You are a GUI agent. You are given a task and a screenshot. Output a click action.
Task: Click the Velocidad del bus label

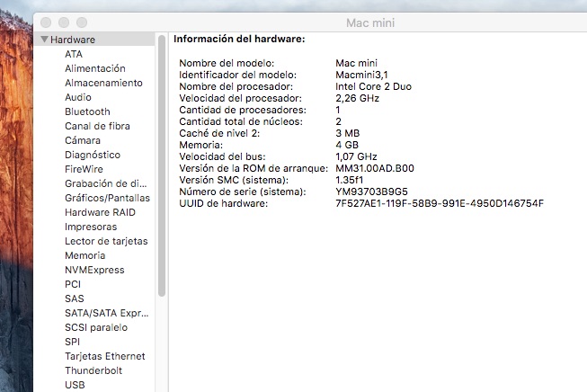pos(222,156)
